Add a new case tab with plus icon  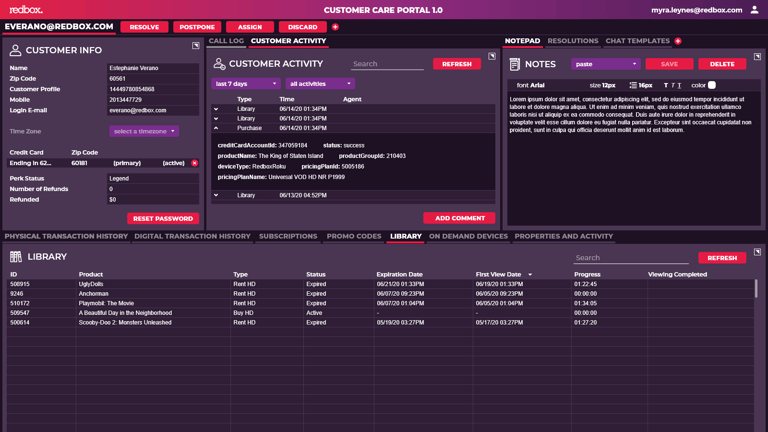pyautogui.click(x=335, y=27)
